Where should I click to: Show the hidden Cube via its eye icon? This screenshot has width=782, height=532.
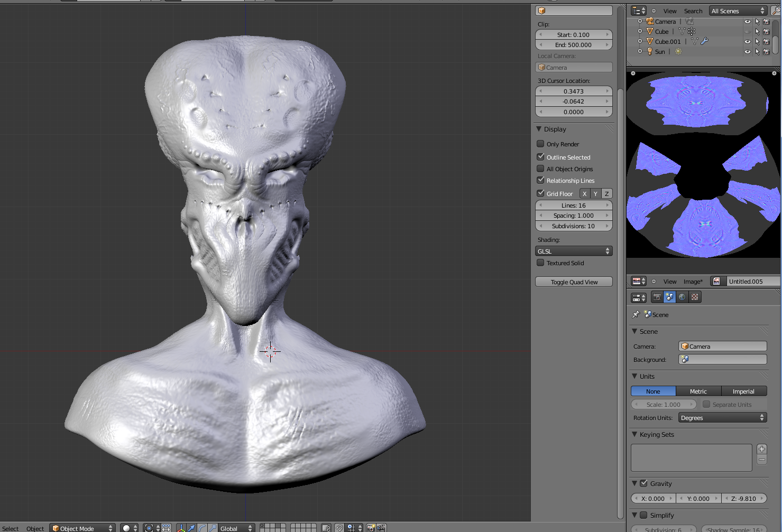748,32
